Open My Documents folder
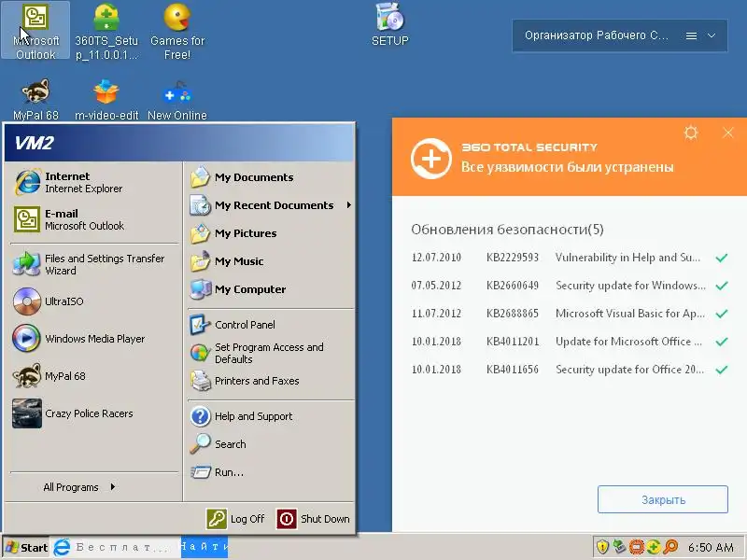747x560 pixels. (x=271, y=177)
